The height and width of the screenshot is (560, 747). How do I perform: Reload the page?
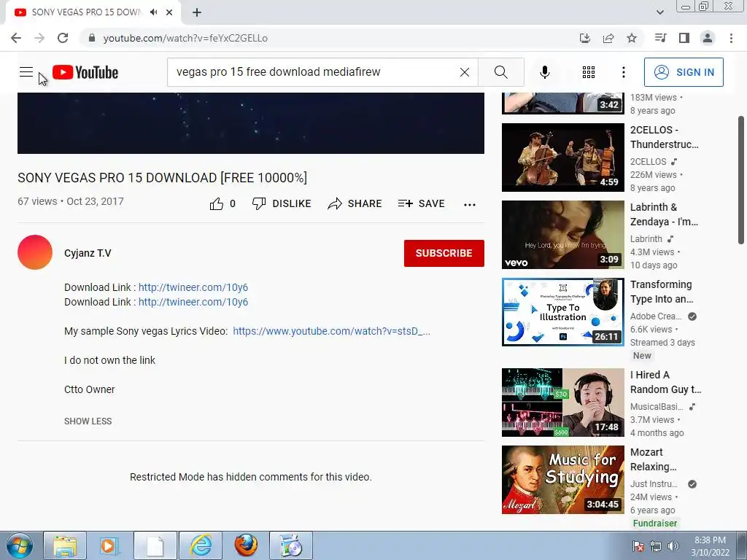pos(63,38)
